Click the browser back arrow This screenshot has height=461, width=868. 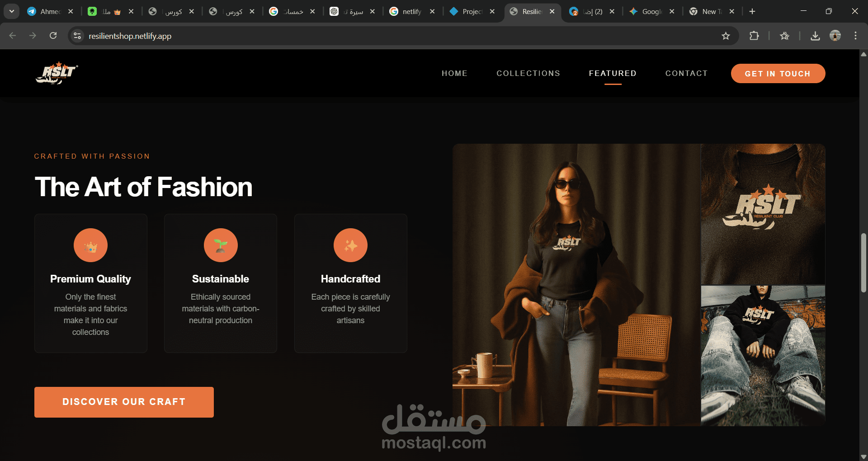click(x=12, y=35)
